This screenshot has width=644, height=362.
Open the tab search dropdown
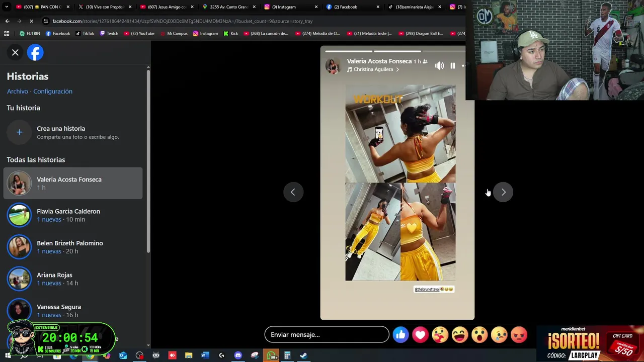[7, 7]
